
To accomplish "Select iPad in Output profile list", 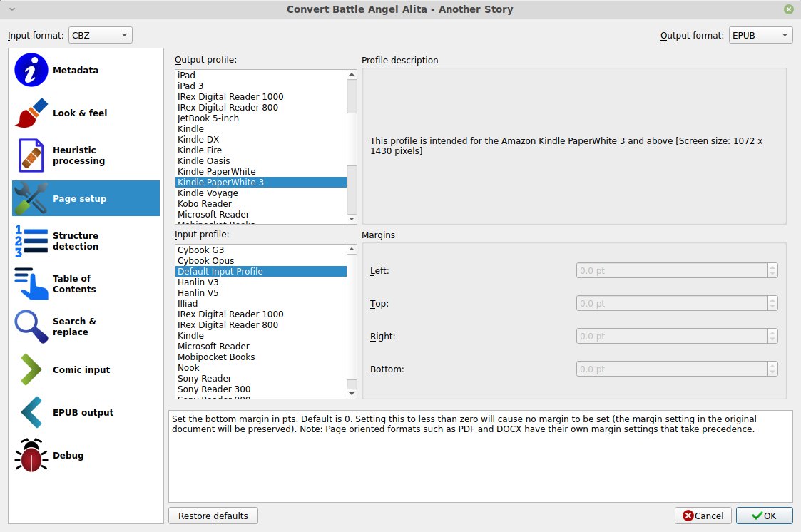I will (261, 75).
